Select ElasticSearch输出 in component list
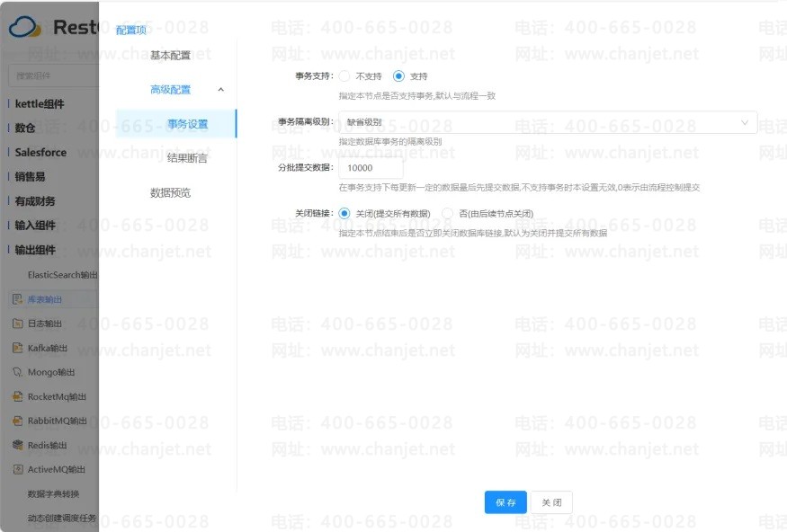 (x=63, y=275)
